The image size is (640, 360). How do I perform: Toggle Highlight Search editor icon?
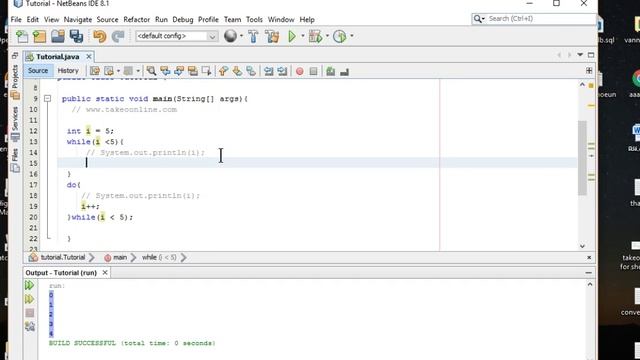tap(193, 71)
